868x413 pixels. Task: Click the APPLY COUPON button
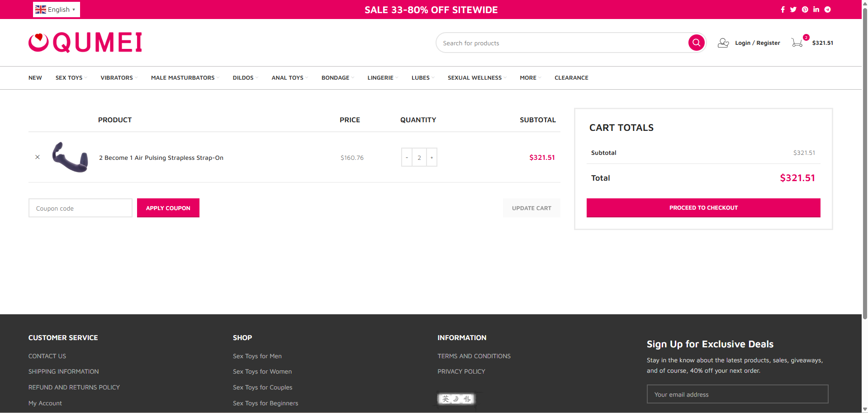[x=168, y=208]
